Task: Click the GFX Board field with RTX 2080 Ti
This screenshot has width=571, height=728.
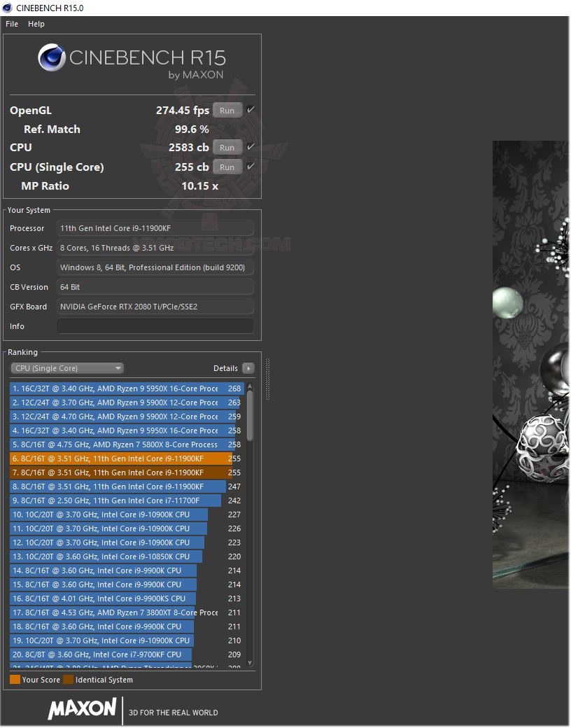Action: [155, 307]
